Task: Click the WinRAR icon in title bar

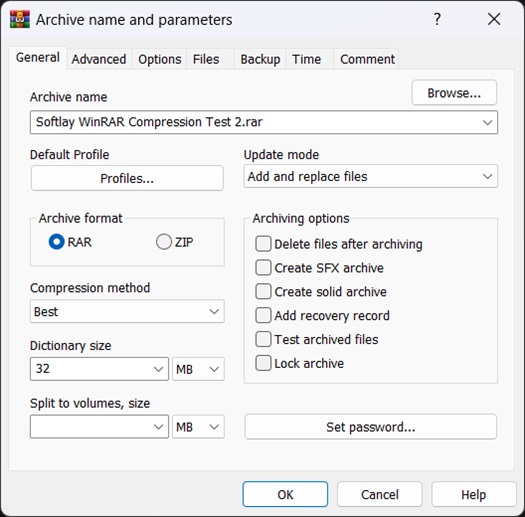Action: click(20, 19)
